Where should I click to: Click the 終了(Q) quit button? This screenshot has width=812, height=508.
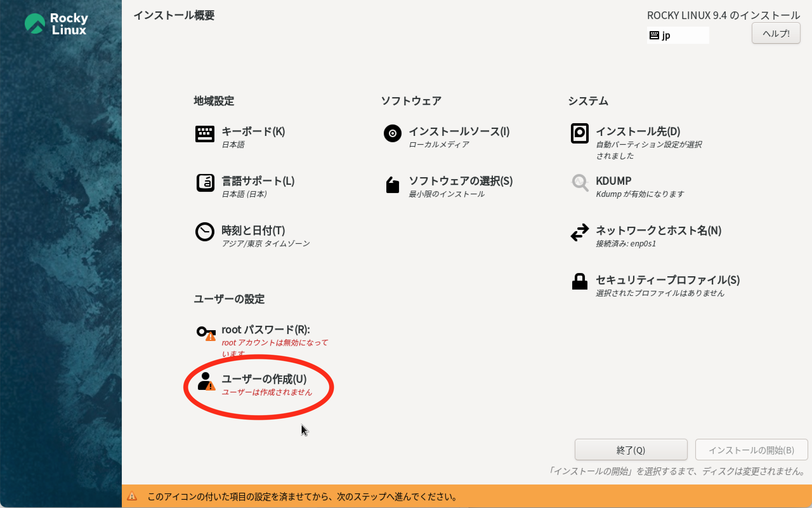point(631,450)
